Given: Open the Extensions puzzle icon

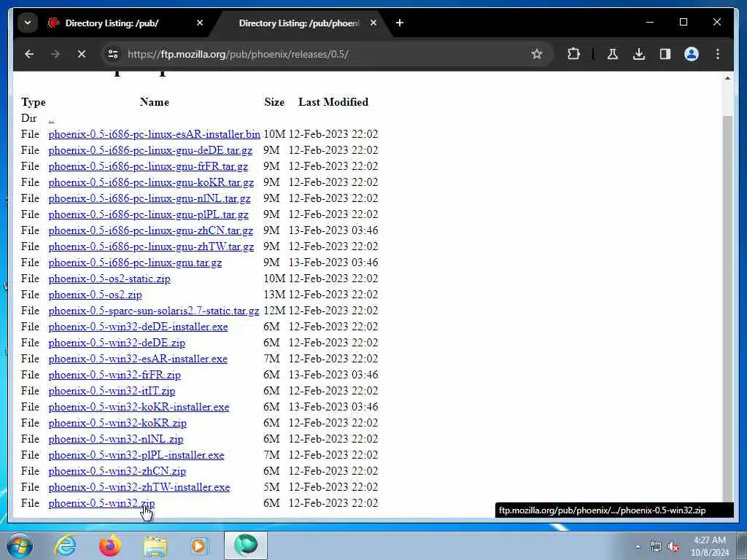Looking at the screenshot, I should 574,54.
